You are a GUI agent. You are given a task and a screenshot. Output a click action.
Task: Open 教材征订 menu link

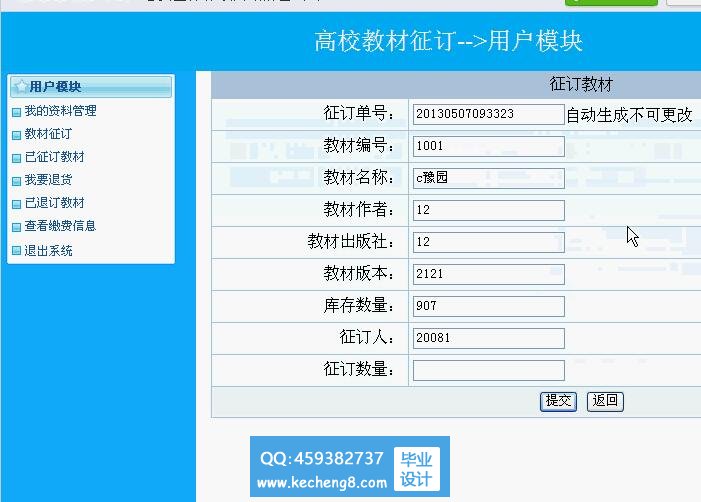[48, 134]
